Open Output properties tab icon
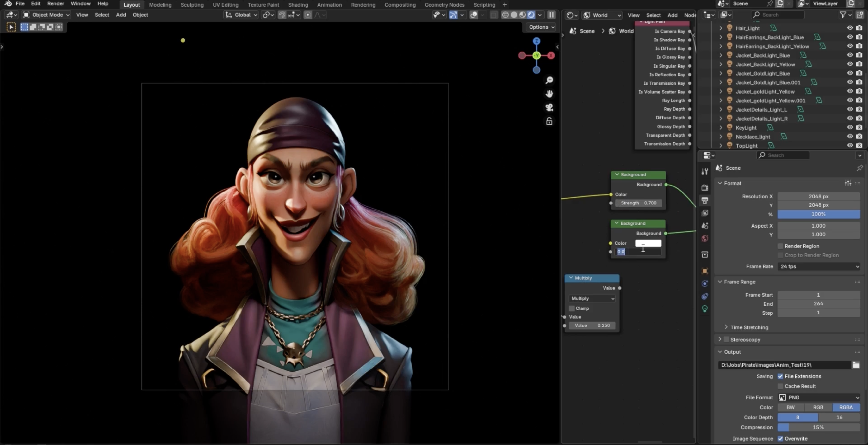This screenshot has height=445, width=868. [x=705, y=200]
